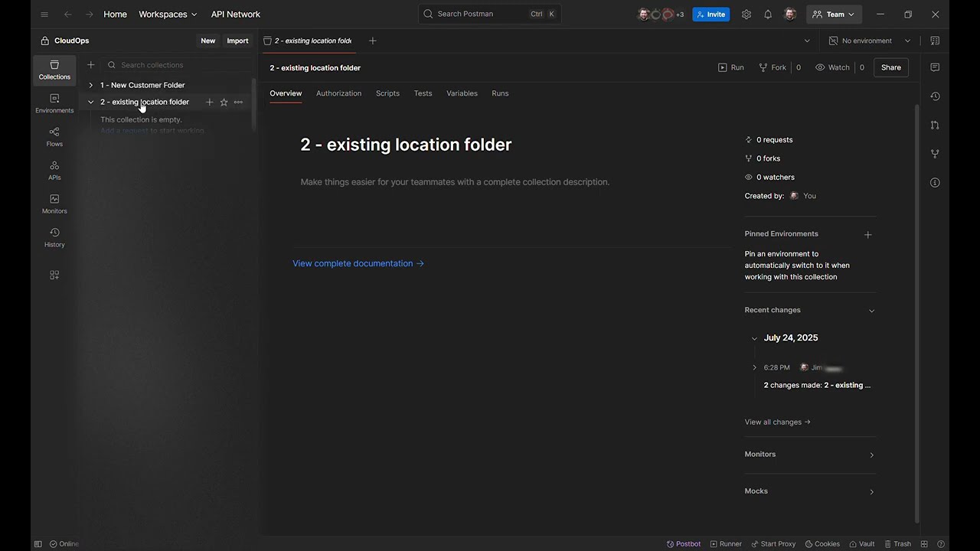Switch to the Variables tab
This screenshot has width=980, height=551.
[462, 93]
